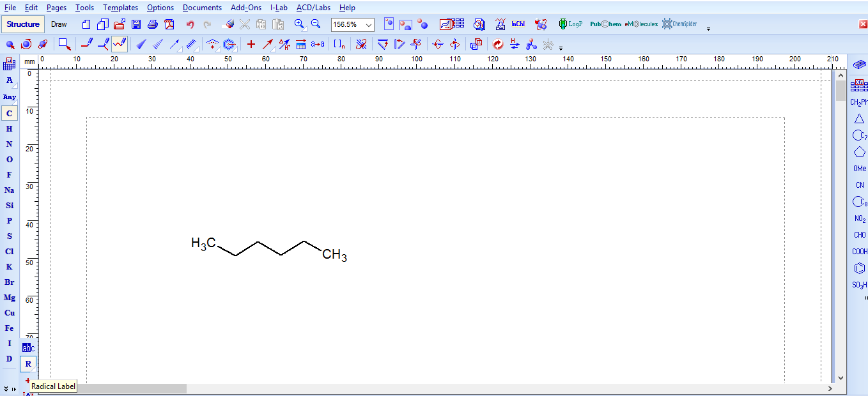The height and width of the screenshot is (396, 868).
Task: Open the Templates menu
Action: pos(120,8)
